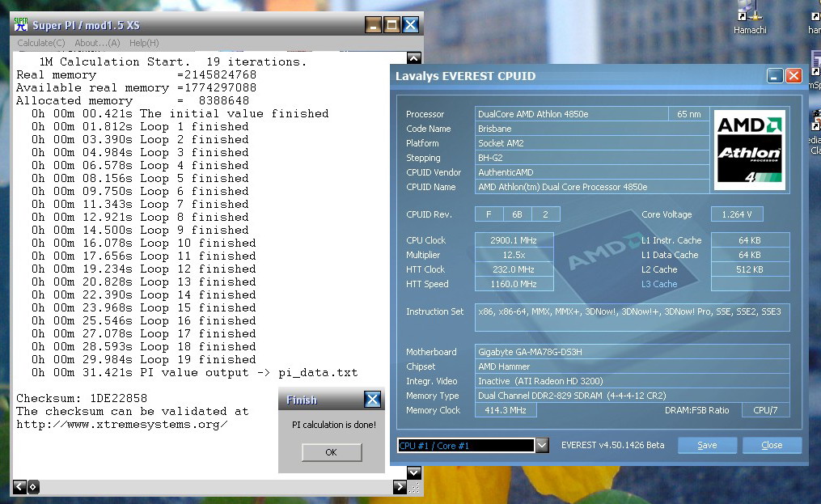
Task: Click the Hamachi desktop icon
Action: click(750, 19)
